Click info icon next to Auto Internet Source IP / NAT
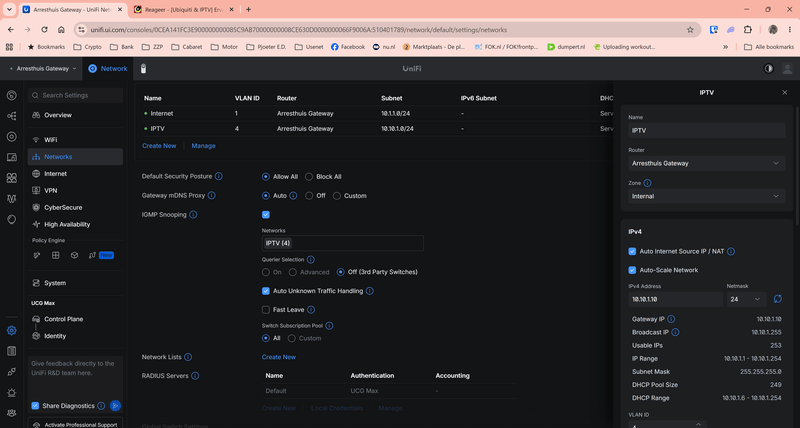800x428 pixels. [731, 251]
